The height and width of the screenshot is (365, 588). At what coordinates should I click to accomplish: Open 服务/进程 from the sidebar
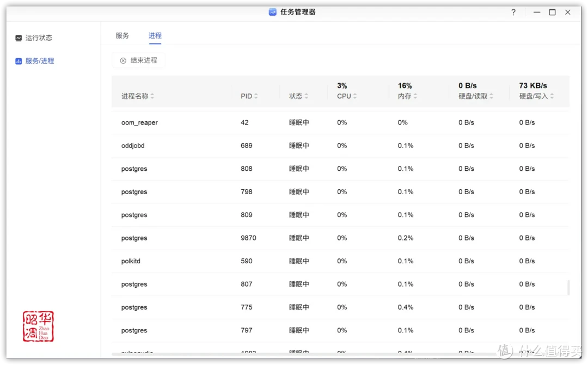pos(39,60)
